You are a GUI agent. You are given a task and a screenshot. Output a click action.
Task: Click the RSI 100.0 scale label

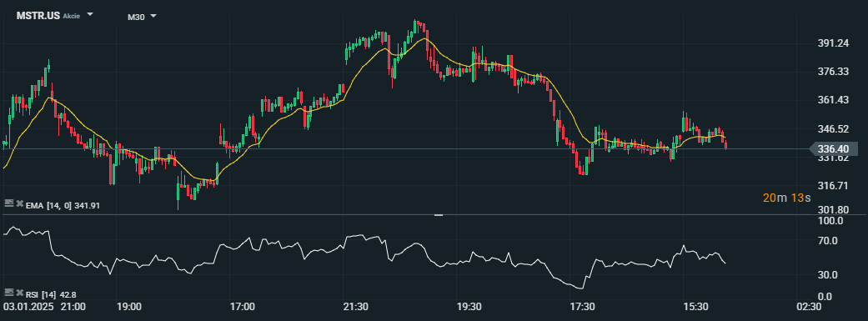point(831,221)
